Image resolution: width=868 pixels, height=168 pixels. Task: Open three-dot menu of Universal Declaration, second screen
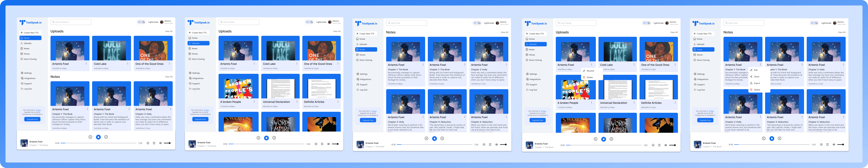coord(297,101)
